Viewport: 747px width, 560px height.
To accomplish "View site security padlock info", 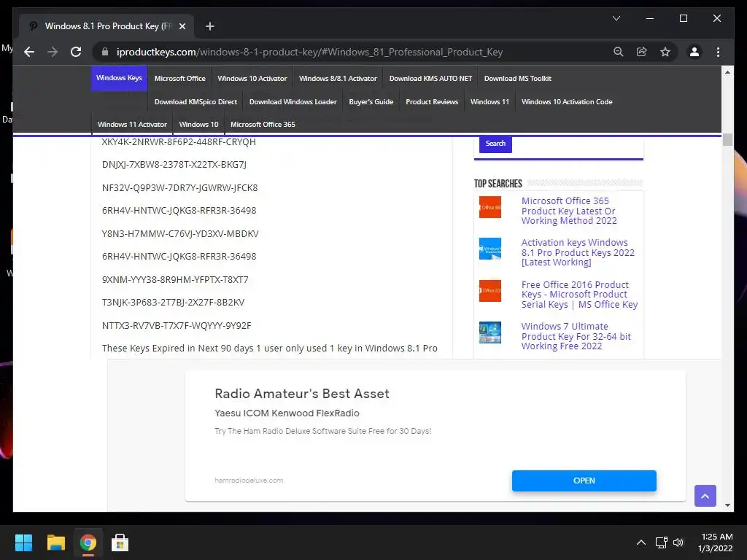I will (x=105, y=52).
